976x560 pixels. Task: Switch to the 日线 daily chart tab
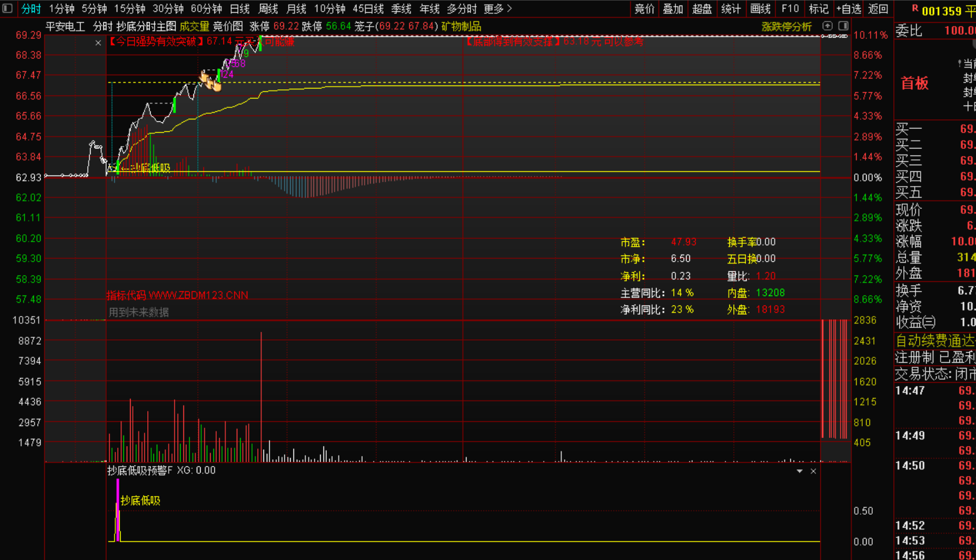click(239, 9)
